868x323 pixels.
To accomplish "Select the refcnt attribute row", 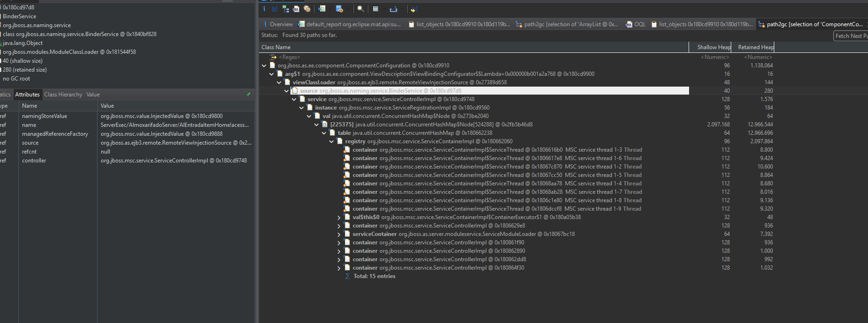I will (127, 152).
